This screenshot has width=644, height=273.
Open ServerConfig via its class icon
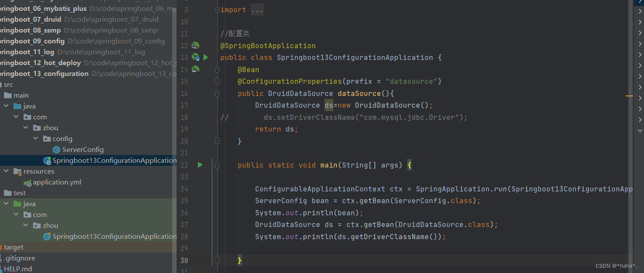56,149
